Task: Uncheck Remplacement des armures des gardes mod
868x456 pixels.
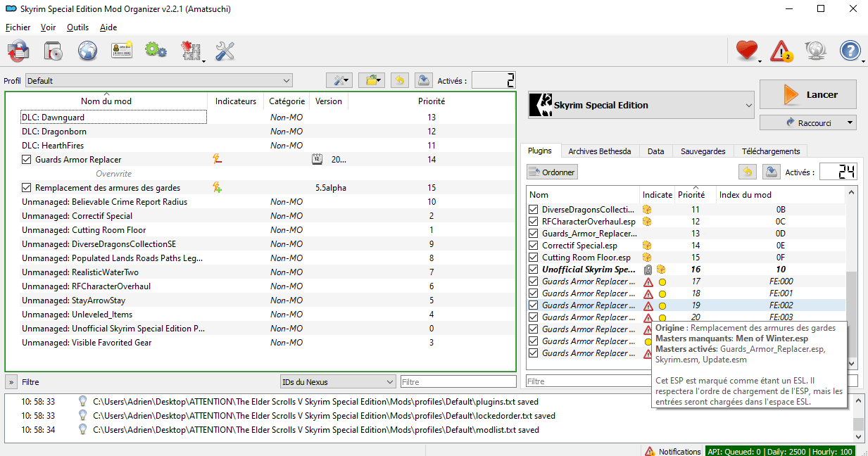Action: (27, 188)
